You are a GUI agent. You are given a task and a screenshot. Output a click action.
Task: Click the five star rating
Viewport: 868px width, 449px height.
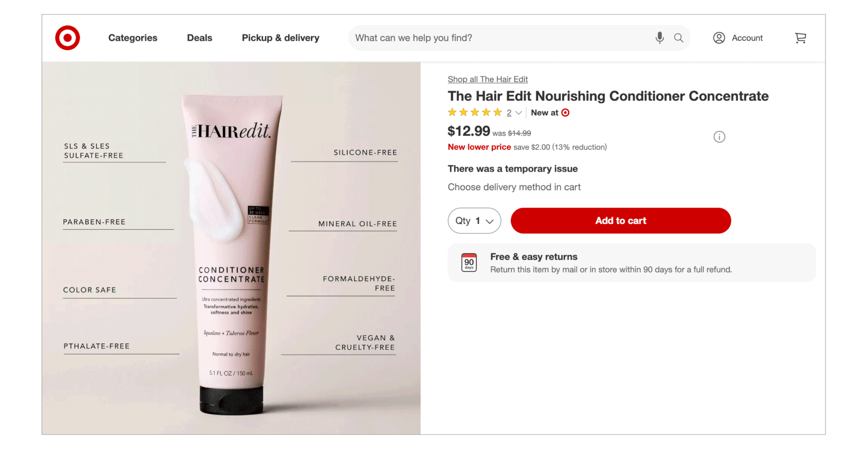475,113
